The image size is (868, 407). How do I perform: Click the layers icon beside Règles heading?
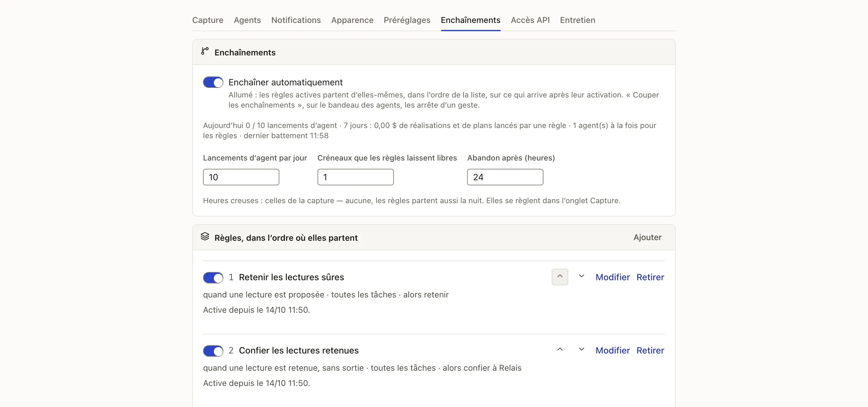click(x=205, y=237)
